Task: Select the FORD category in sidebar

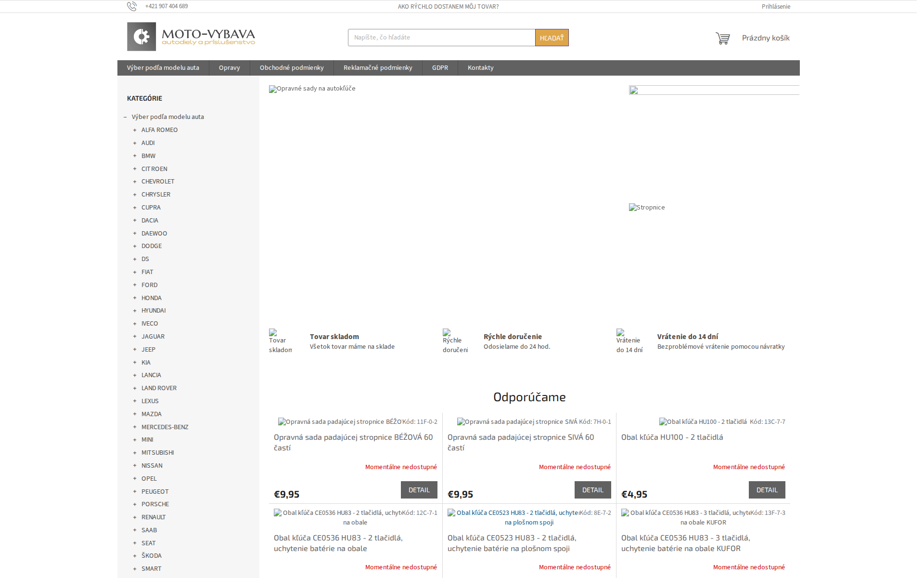Action: click(x=149, y=285)
